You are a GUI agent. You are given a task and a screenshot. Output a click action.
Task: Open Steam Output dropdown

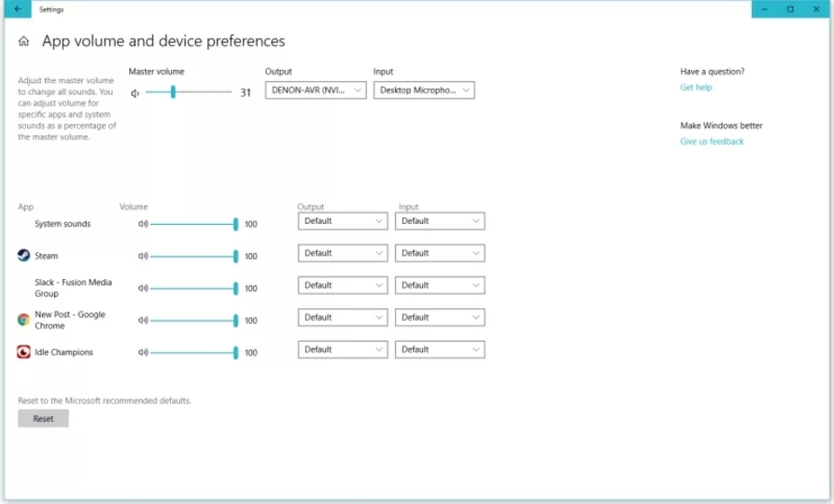tap(343, 253)
